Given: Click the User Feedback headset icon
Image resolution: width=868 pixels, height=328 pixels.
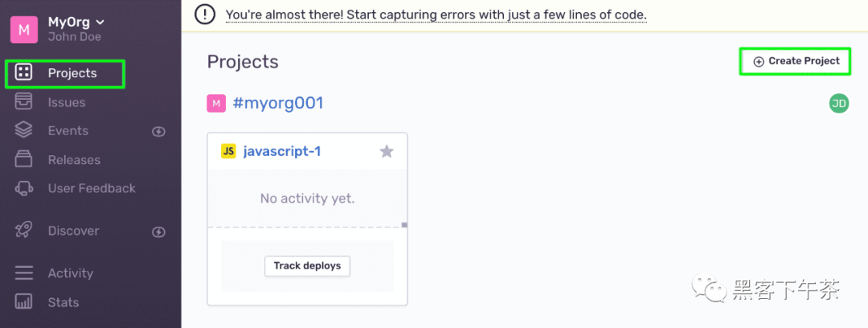Looking at the screenshot, I should tap(24, 188).
